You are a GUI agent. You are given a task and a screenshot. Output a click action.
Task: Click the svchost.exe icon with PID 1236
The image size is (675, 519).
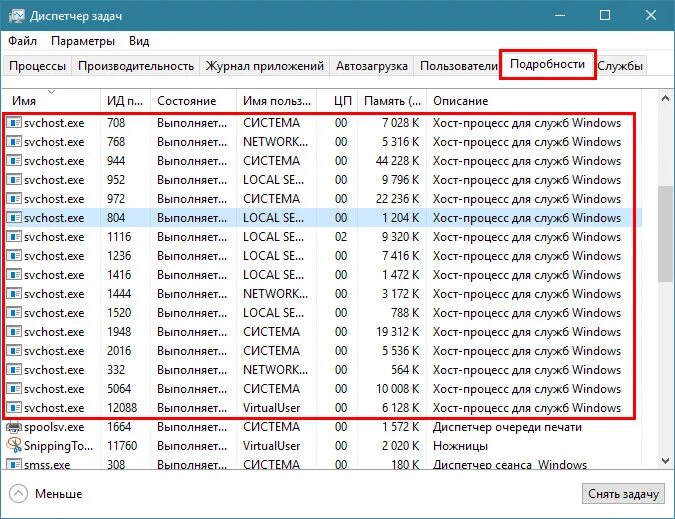[14, 256]
